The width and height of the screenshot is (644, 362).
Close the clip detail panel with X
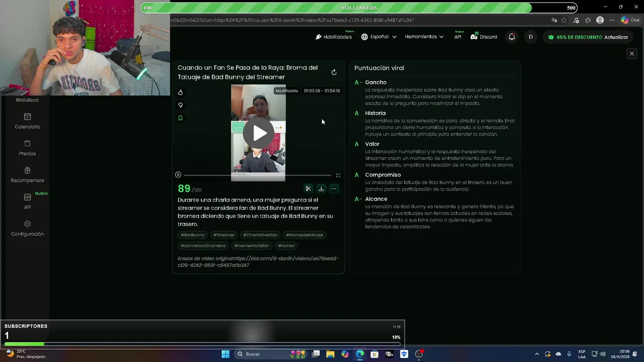[632, 54]
